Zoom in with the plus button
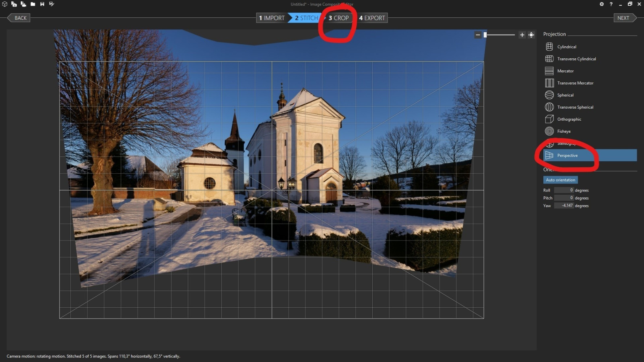Image resolution: width=644 pixels, height=362 pixels. 522,35
